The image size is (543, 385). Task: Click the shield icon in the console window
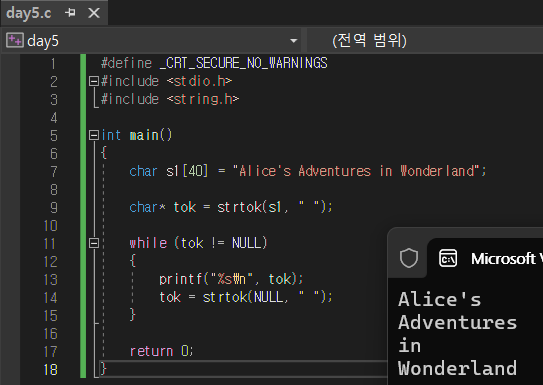409,258
